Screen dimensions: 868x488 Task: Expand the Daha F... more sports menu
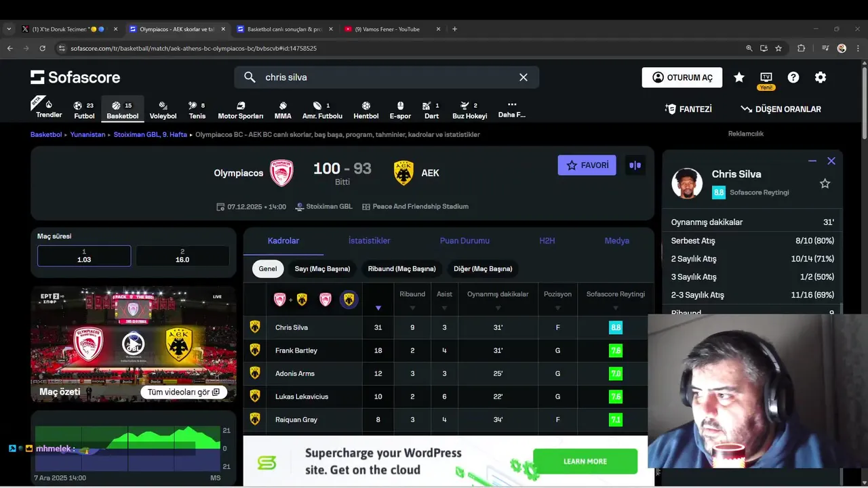pyautogui.click(x=512, y=110)
